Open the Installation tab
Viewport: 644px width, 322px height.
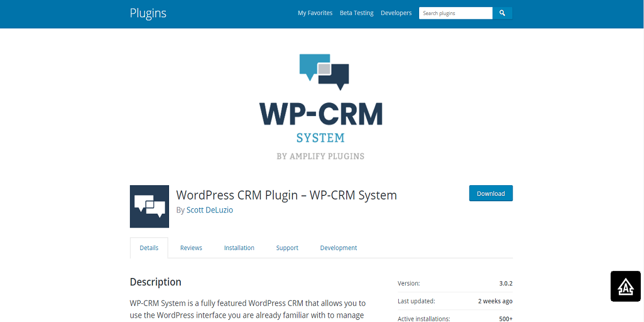click(239, 248)
